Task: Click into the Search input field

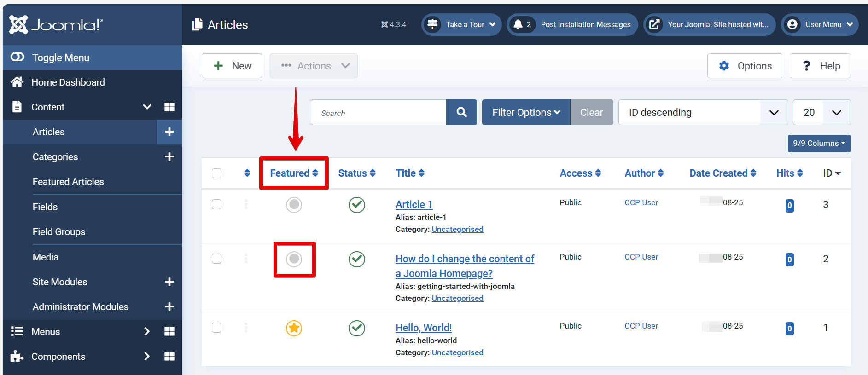Action: 379,113
